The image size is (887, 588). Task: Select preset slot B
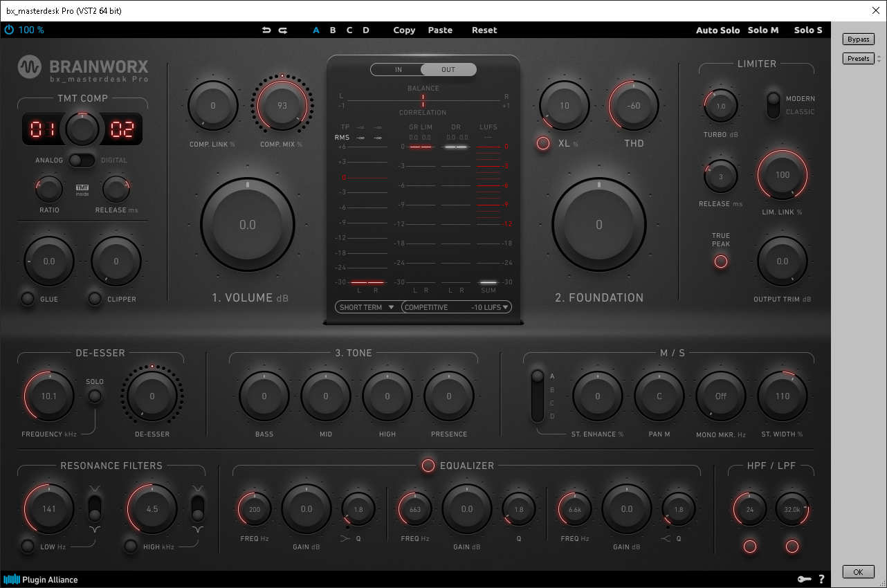pos(333,30)
